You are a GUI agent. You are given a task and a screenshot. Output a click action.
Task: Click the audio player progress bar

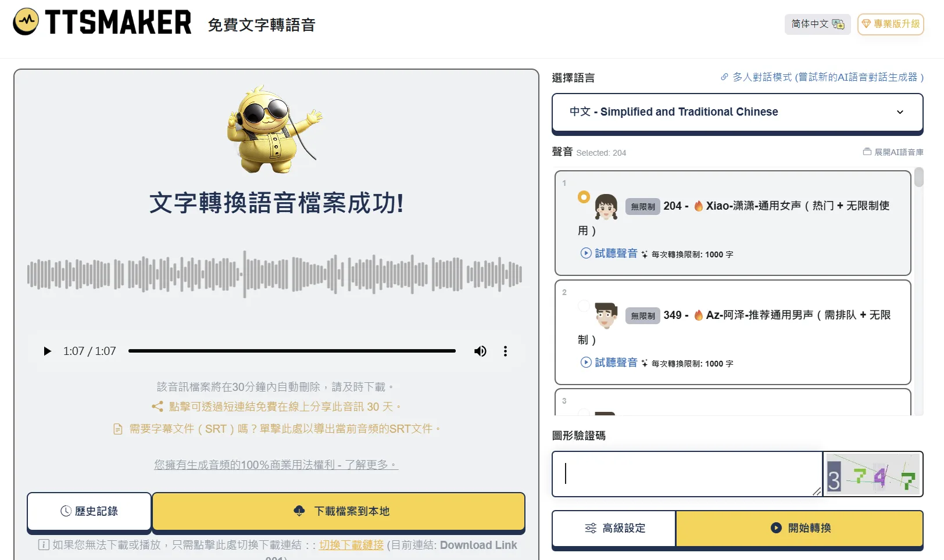pos(292,351)
